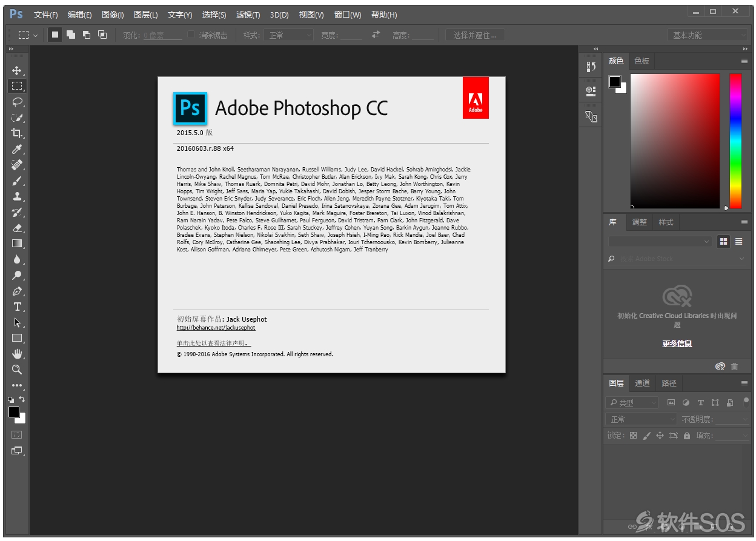Viewport: 756px width, 541px height.
Task: Click the legal notices link in About dialog
Action: (213, 344)
